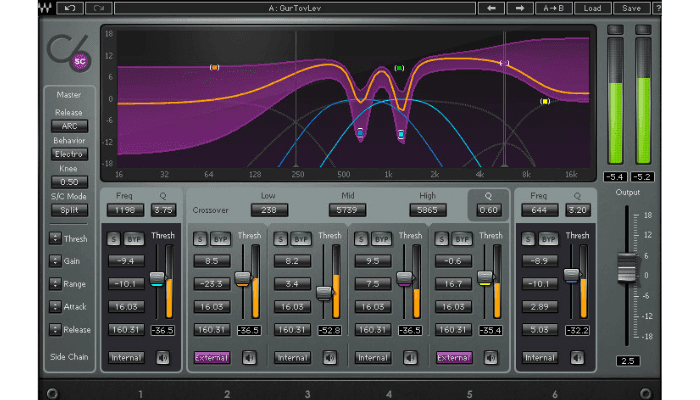Undo the last change with the undo arrow
The height and width of the screenshot is (400, 700).
[x=70, y=8]
